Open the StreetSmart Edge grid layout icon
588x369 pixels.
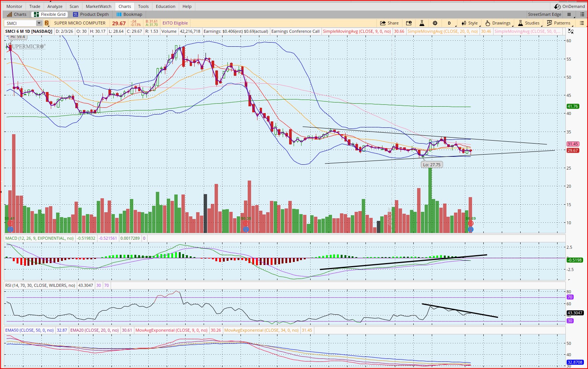(x=569, y=14)
